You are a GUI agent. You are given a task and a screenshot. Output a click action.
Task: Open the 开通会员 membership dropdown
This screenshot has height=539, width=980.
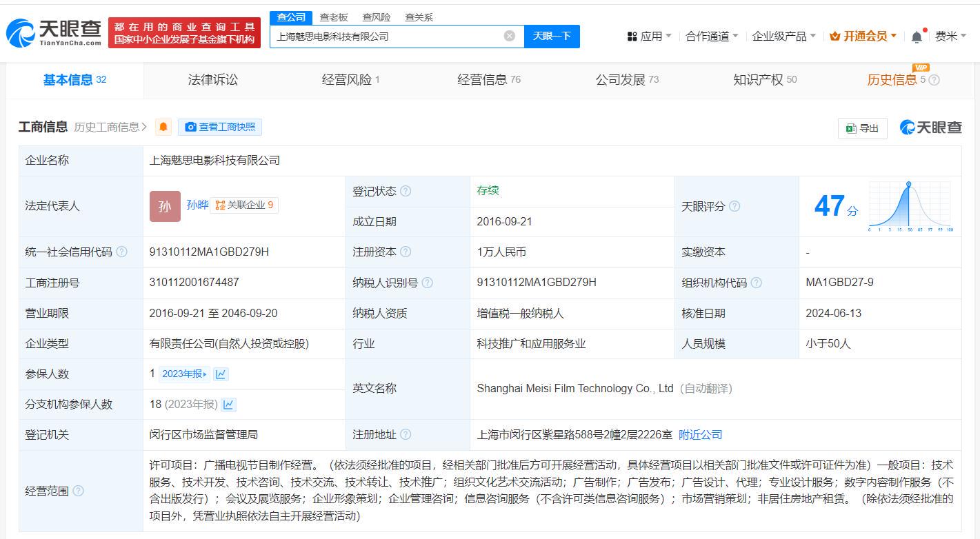pos(863,36)
